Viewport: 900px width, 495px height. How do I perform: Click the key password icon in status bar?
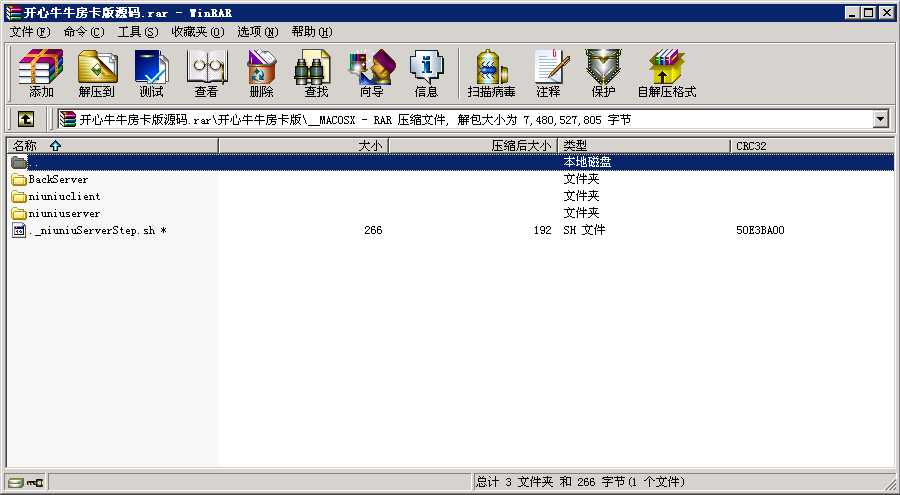coord(35,482)
